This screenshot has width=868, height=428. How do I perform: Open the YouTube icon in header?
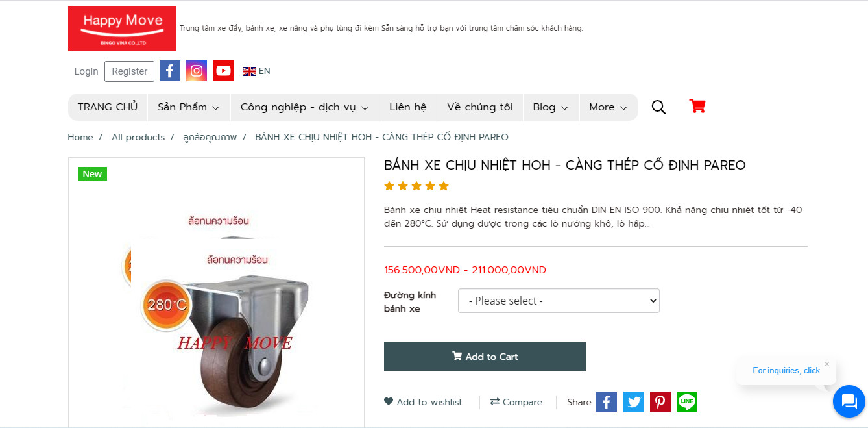[x=223, y=71]
